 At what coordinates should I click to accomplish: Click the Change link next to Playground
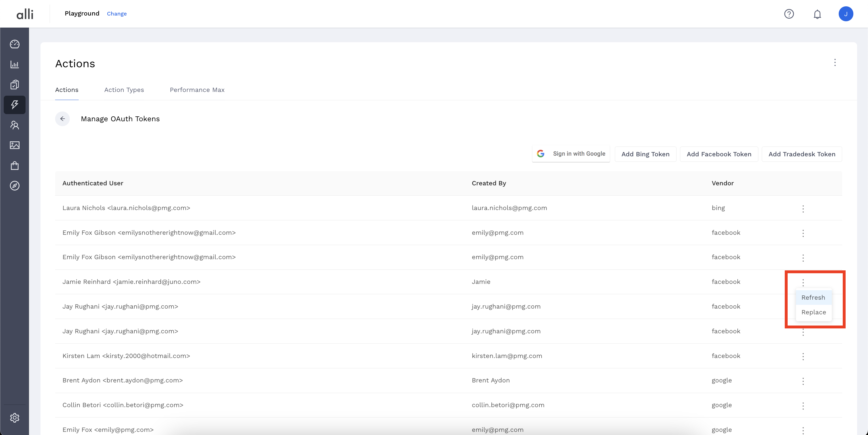117,14
